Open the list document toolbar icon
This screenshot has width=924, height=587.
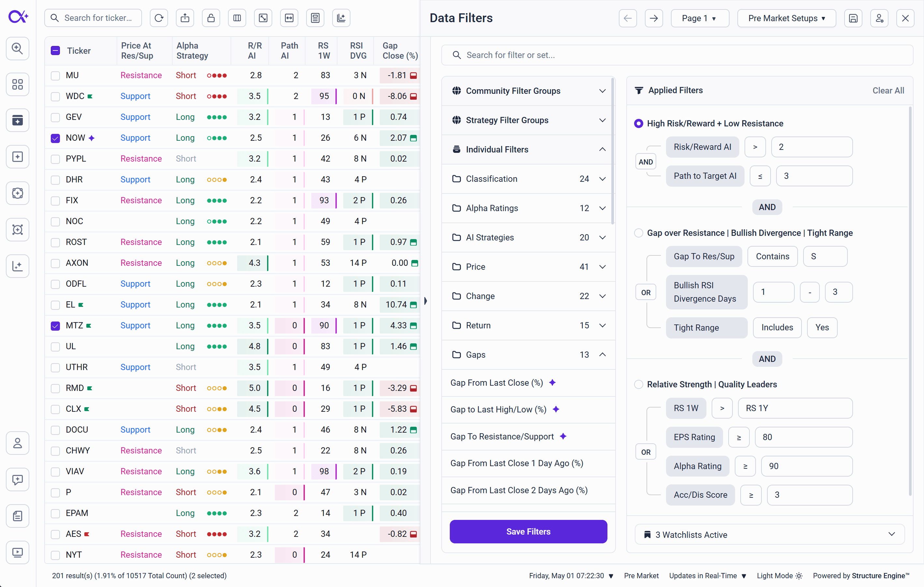click(x=315, y=18)
